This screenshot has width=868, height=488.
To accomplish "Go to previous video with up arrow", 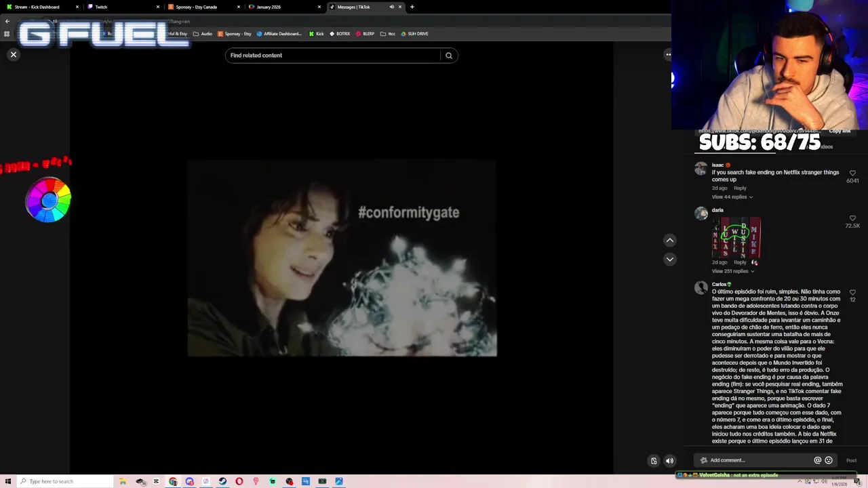I will point(669,240).
